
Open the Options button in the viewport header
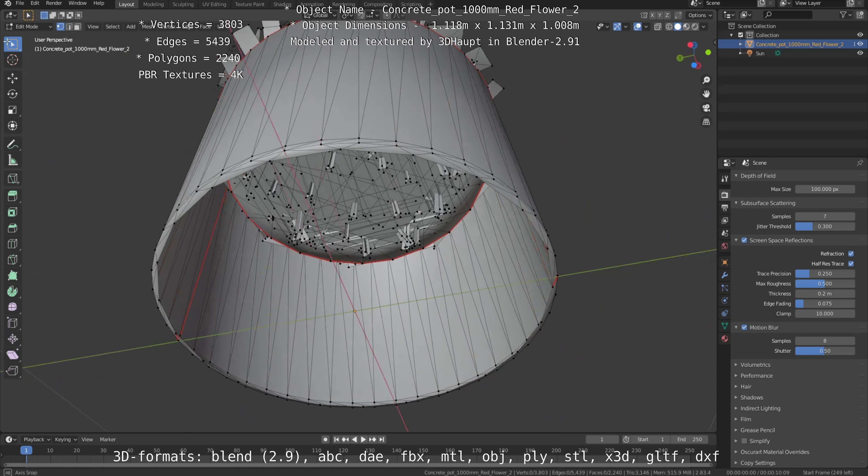[x=699, y=15]
